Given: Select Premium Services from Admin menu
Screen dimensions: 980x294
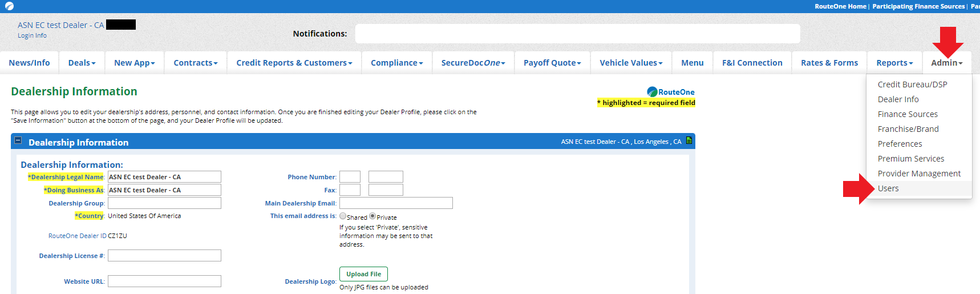Looking at the screenshot, I should (911, 159).
